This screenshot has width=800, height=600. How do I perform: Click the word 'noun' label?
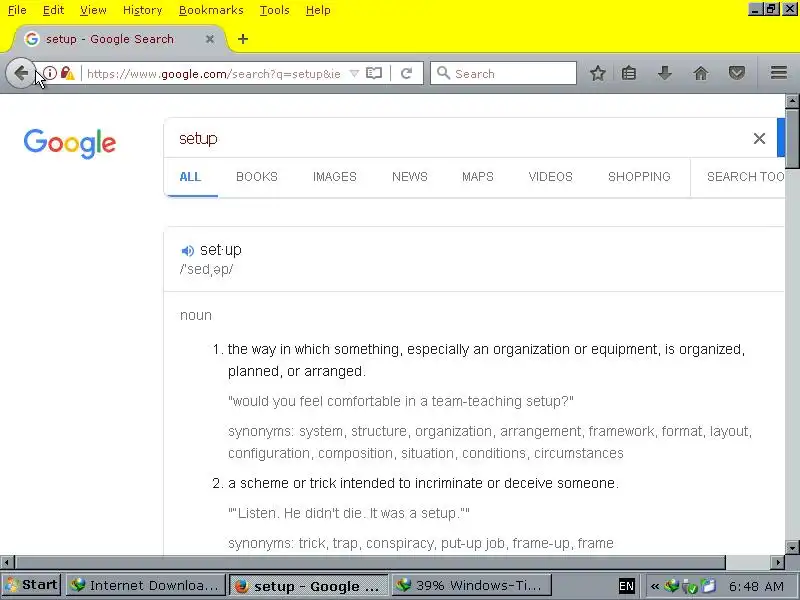[x=196, y=315]
